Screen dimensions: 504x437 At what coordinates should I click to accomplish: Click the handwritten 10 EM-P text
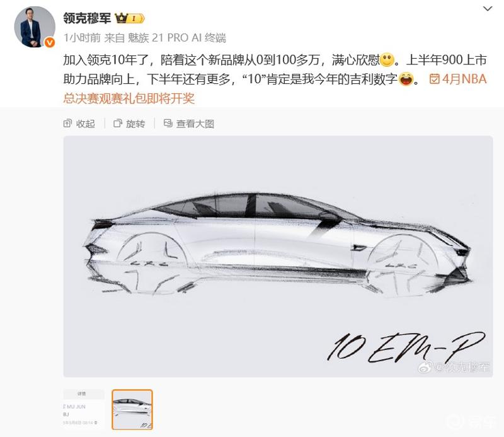click(406, 347)
